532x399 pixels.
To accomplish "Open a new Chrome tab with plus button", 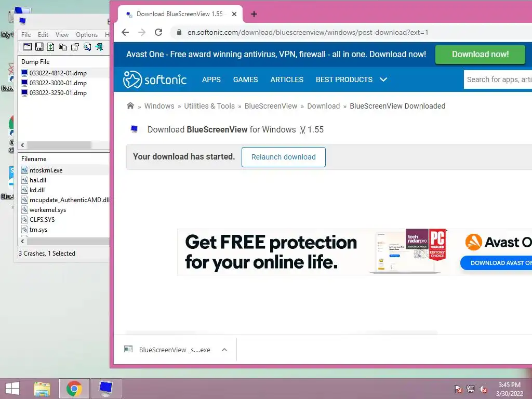I will 254,14.
